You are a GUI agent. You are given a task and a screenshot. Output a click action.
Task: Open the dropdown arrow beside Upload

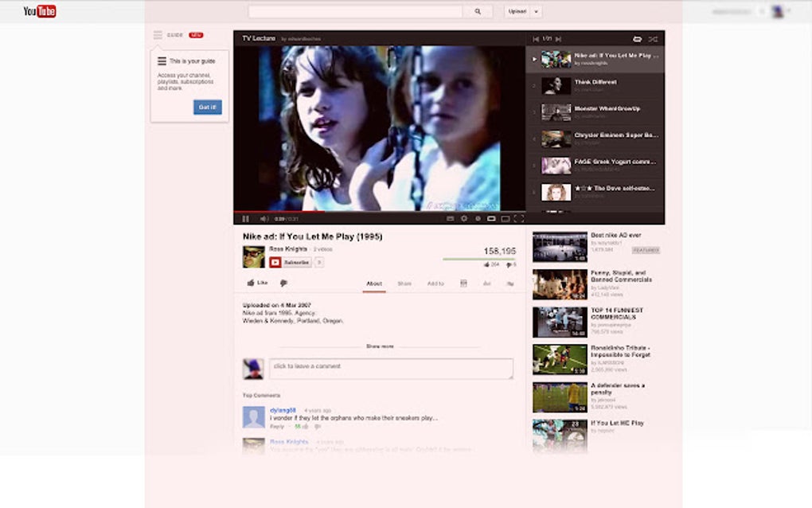click(537, 11)
